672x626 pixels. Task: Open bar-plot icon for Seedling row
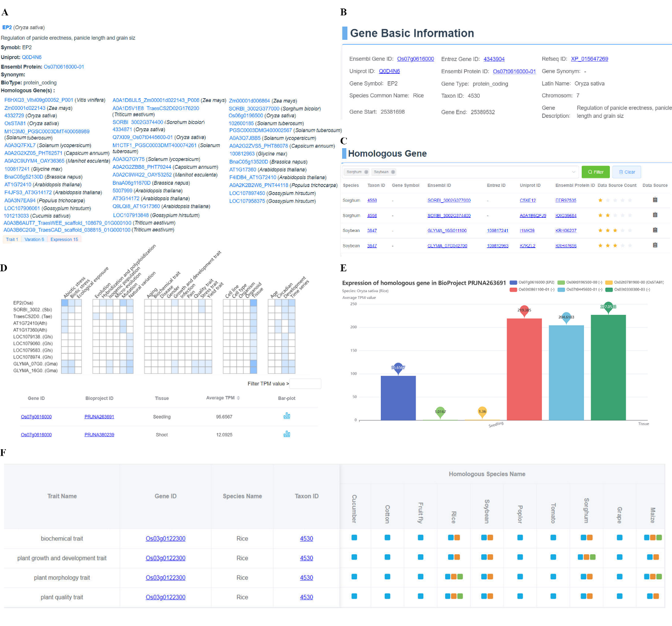click(x=287, y=416)
